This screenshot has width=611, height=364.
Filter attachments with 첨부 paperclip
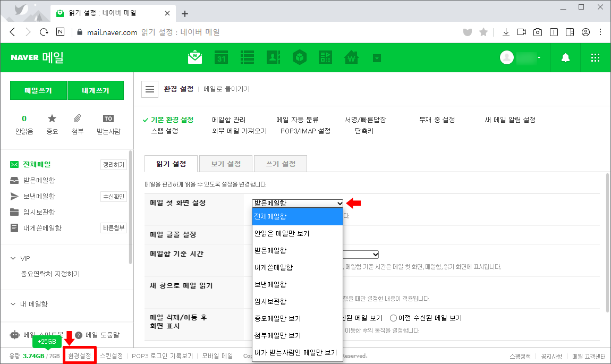point(78,124)
